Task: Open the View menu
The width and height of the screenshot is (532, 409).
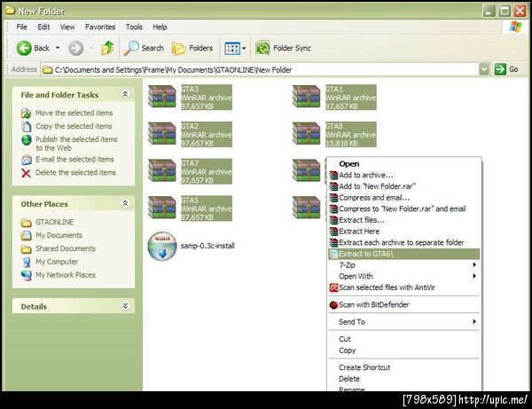Action: pos(67,27)
